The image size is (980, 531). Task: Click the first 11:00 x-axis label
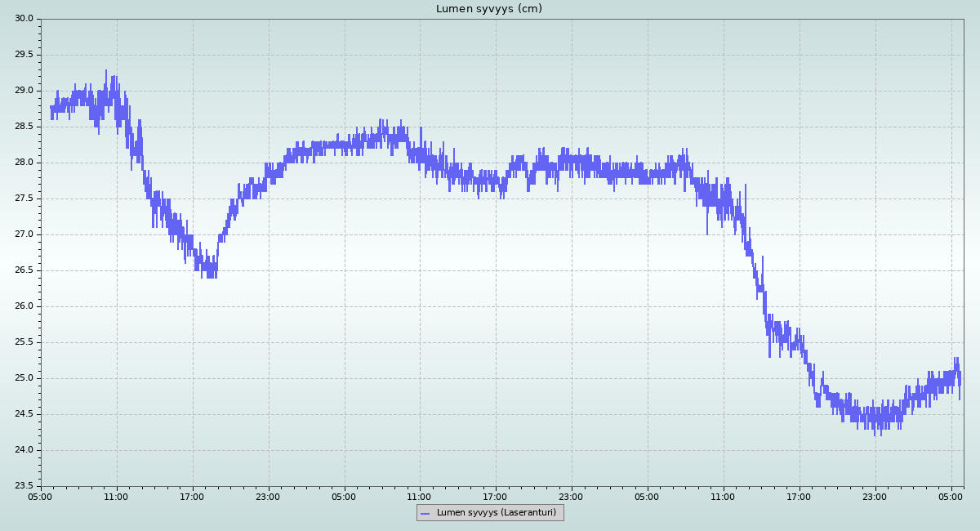[x=117, y=497]
